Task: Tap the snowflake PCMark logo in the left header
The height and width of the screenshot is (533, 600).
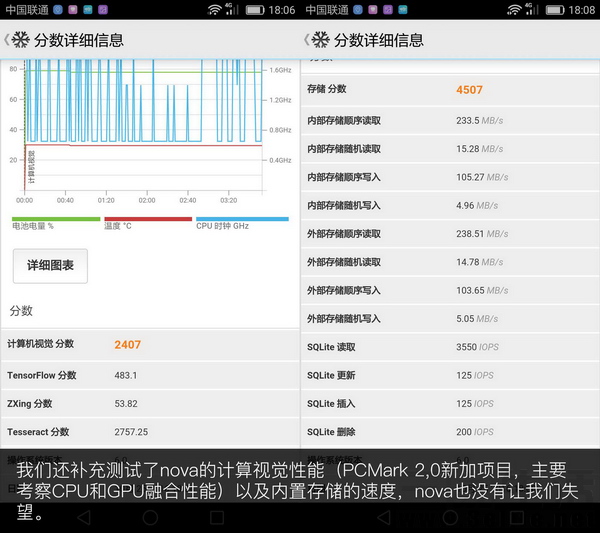Action: [21, 40]
